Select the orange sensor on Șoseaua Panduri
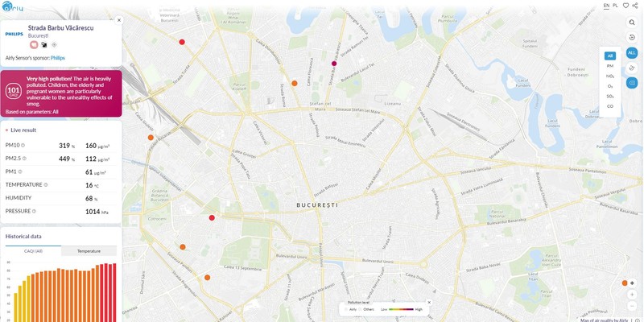The width and height of the screenshot is (644, 322). tap(183, 247)
